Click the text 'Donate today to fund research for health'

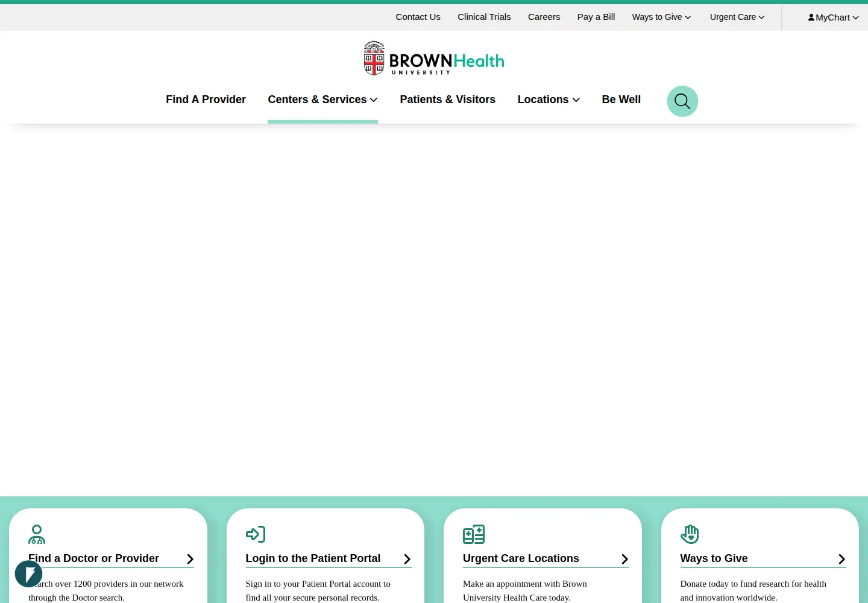pos(753,584)
